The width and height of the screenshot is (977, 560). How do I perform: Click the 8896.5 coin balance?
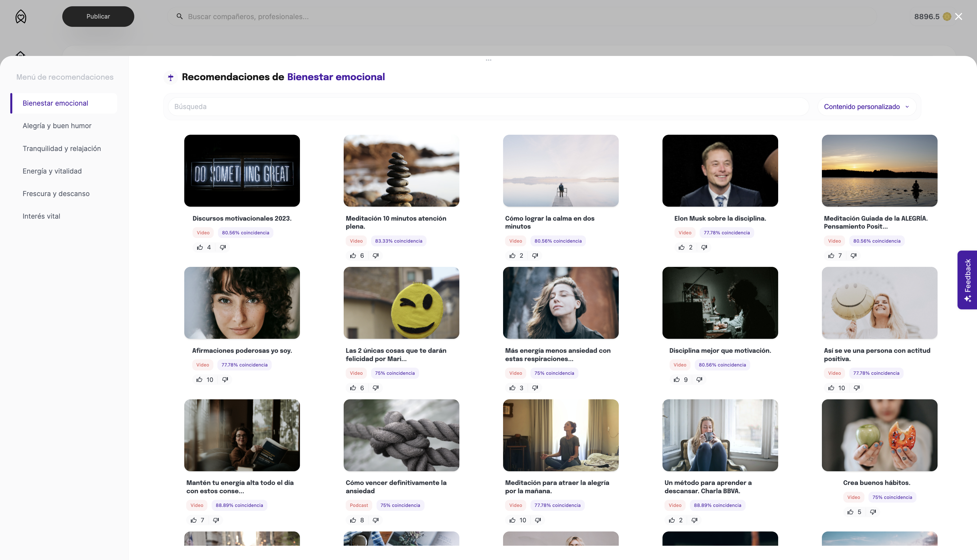[926, 17]
